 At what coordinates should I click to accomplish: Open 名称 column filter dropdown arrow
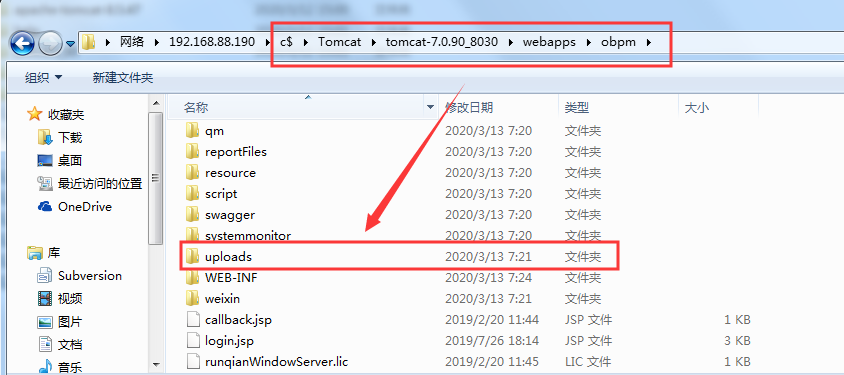pyautogui.click(x=430, y=108)
